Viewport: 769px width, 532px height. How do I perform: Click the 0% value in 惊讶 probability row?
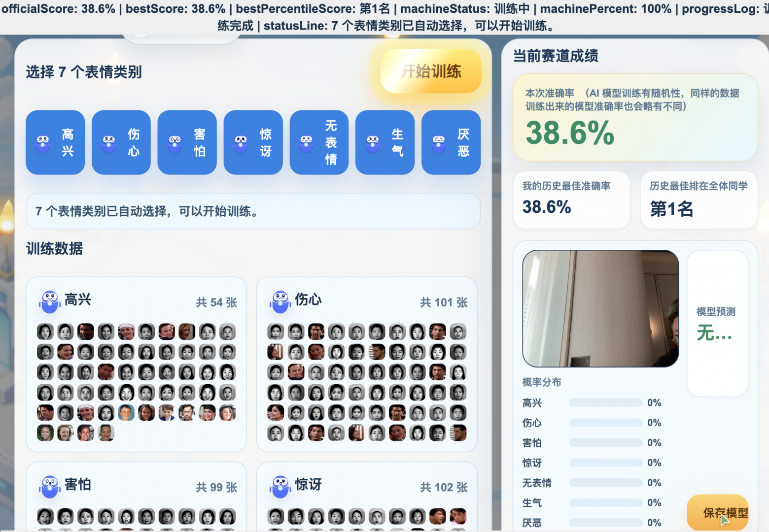pyautogui.click(x=654, y=463)
